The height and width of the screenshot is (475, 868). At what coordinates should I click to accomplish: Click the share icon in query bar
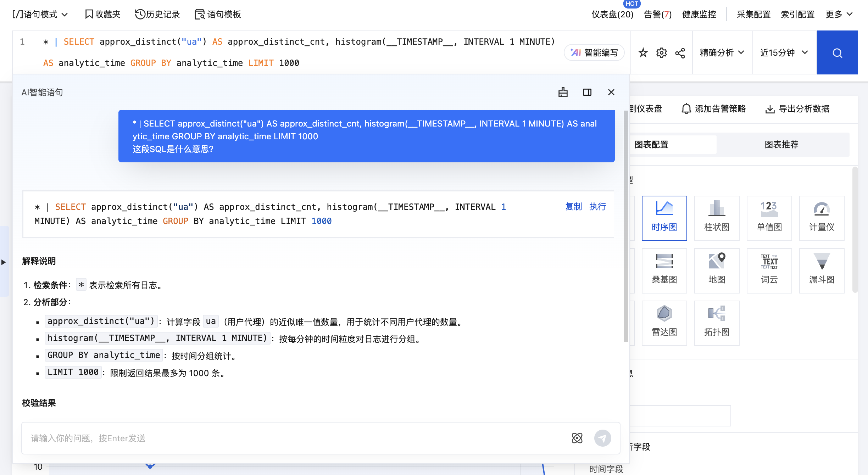click(x=680, y=53)
